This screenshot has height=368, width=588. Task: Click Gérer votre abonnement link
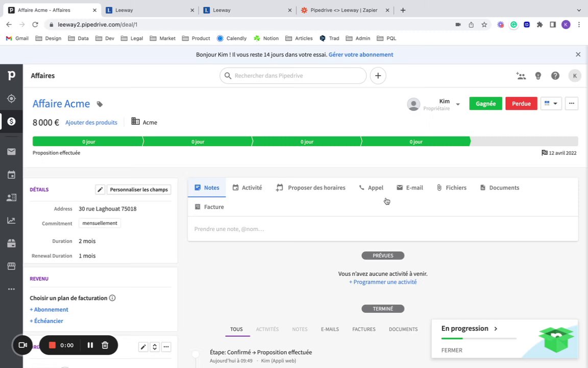(x=361, y=55)
